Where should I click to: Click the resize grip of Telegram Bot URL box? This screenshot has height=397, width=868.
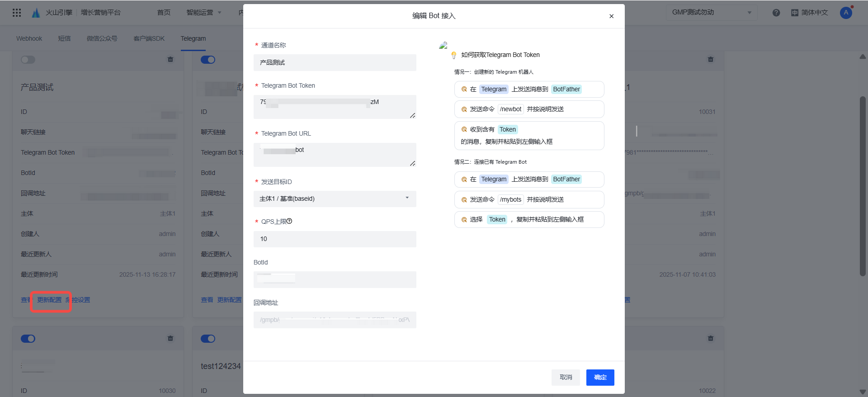(412, 163)
